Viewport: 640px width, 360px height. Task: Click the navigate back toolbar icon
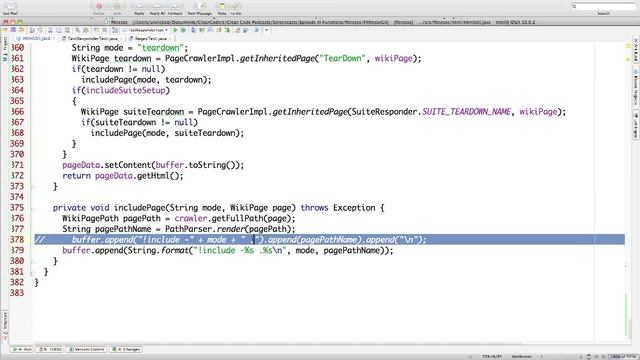tap(96, 30)
